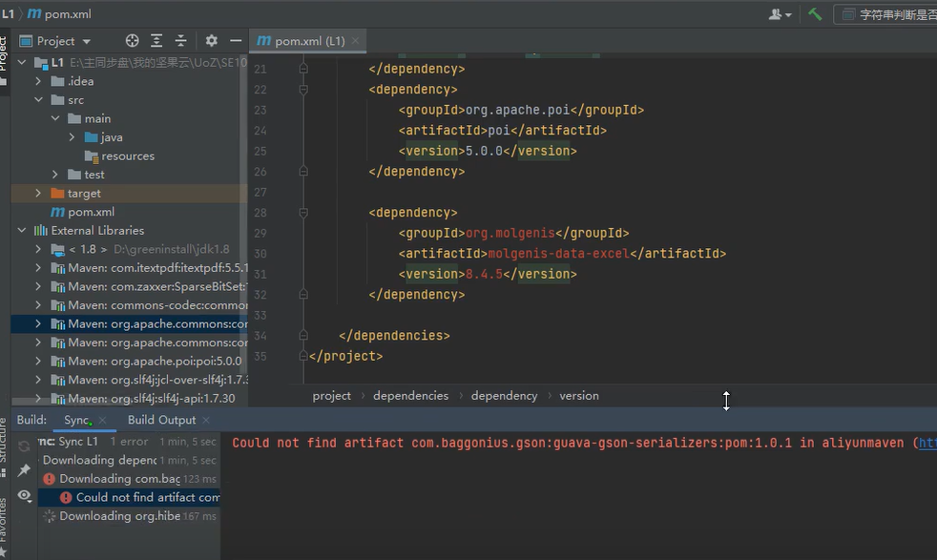Expand the target folder
Screen dimensions: 937x560
tap(38, 193)
